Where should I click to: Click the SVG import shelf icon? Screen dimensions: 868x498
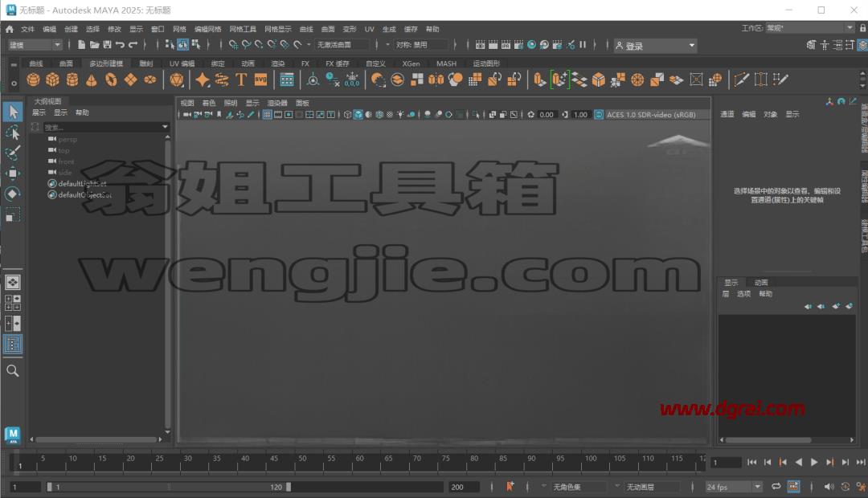pyautogui.click(x=260, y=80)
